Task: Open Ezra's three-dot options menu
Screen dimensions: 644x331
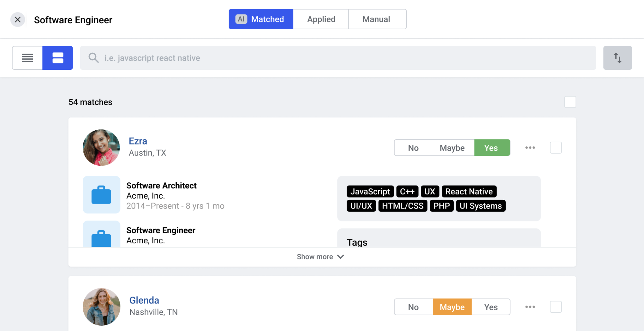Action: click(530, 148)
